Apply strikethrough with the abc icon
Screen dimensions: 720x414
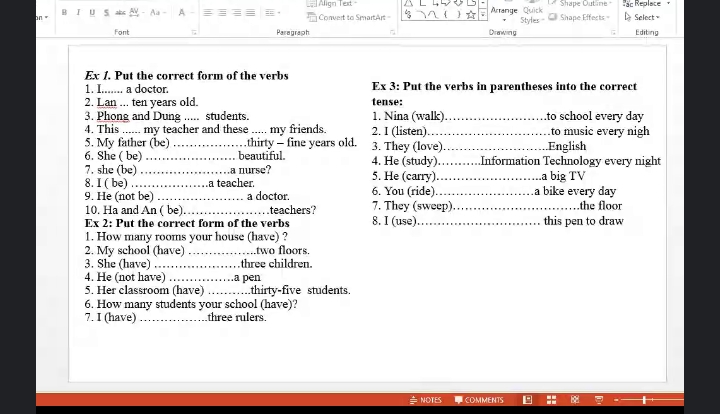(x=121, y=13)
